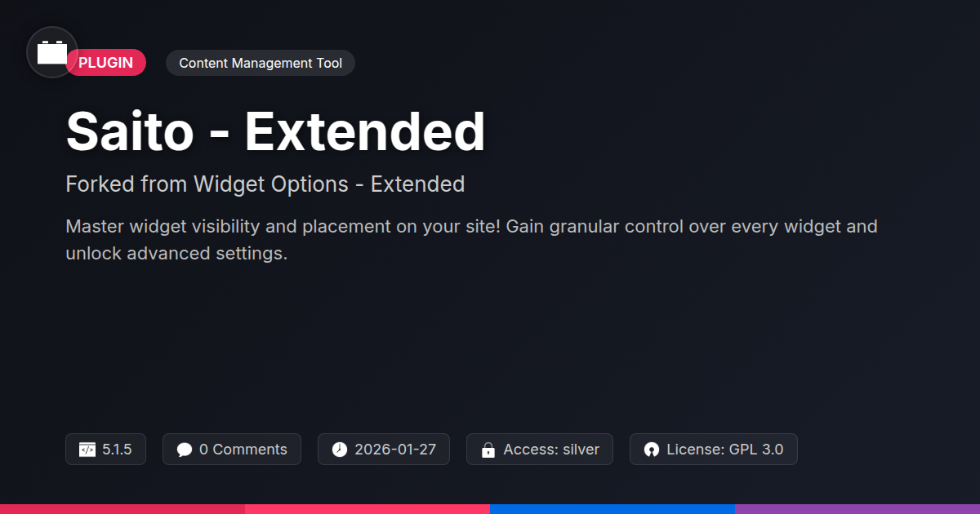Open the Content Management Tool tag
This screenshot has height=514, width=980.
point(261,63)
